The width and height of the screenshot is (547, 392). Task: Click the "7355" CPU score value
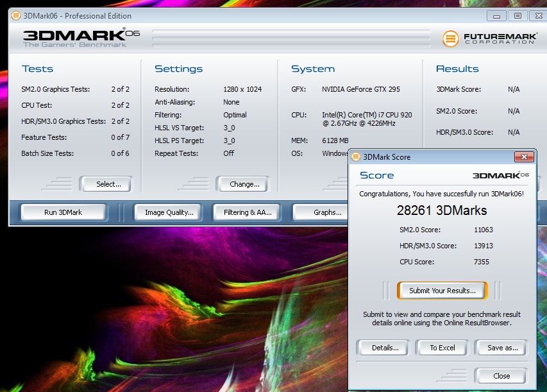click(482, 262)
